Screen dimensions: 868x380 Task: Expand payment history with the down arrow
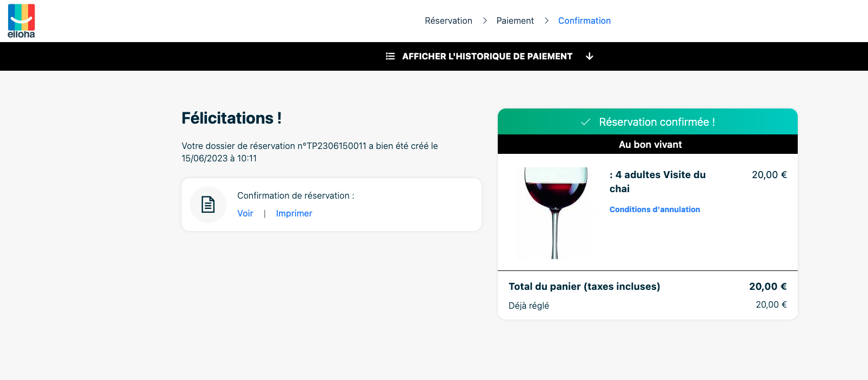tap(590, 56)
